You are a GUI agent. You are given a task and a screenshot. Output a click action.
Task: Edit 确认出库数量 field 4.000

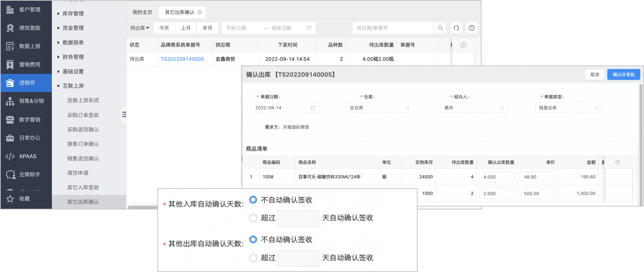point(497,177)
